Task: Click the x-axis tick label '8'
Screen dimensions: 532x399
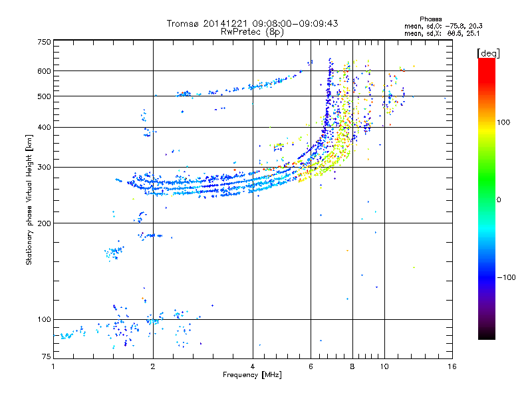Action: 352,366
